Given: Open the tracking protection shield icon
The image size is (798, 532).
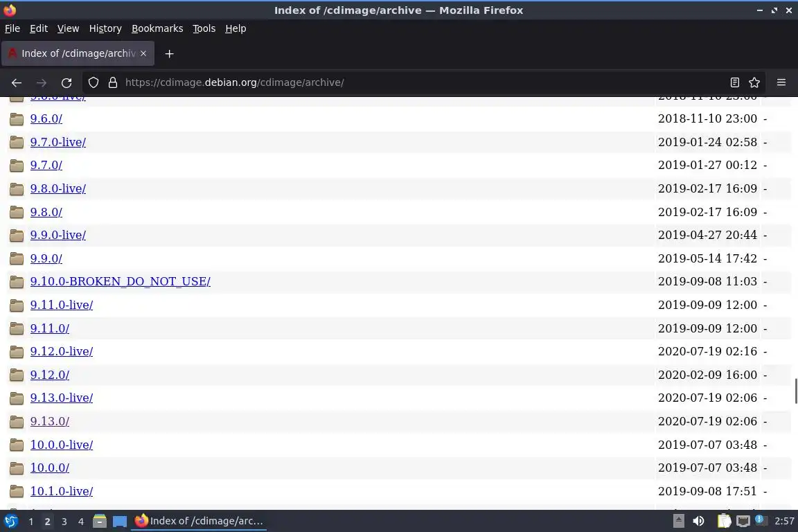Looking at the screenshot, I should point(93,82).
